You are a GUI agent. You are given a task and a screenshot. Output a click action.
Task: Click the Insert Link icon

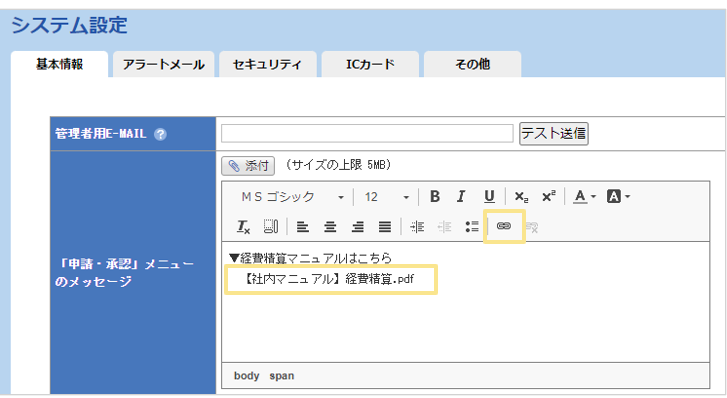click(504, 226)
